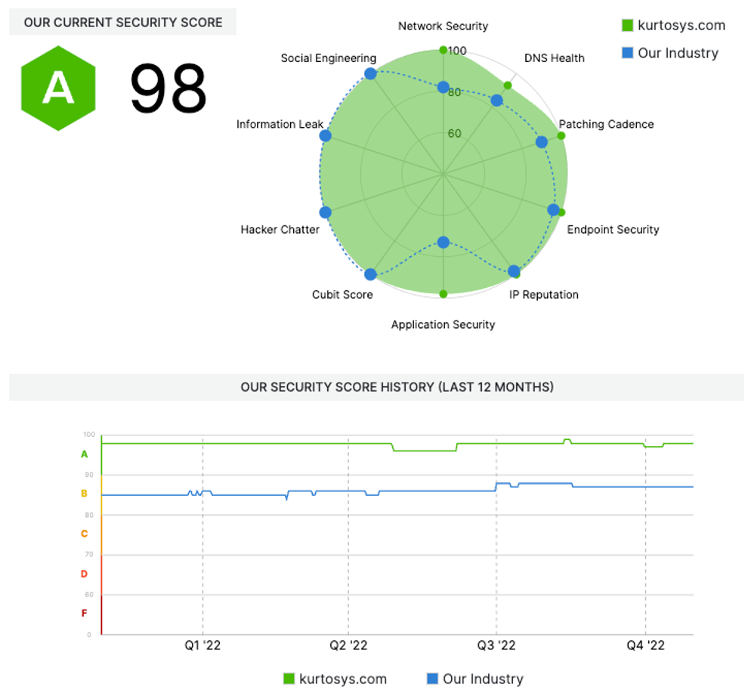Click the DNS Health radar axis label
The height and width of the screenshot is (700, 745).
[x=554, y=58]
